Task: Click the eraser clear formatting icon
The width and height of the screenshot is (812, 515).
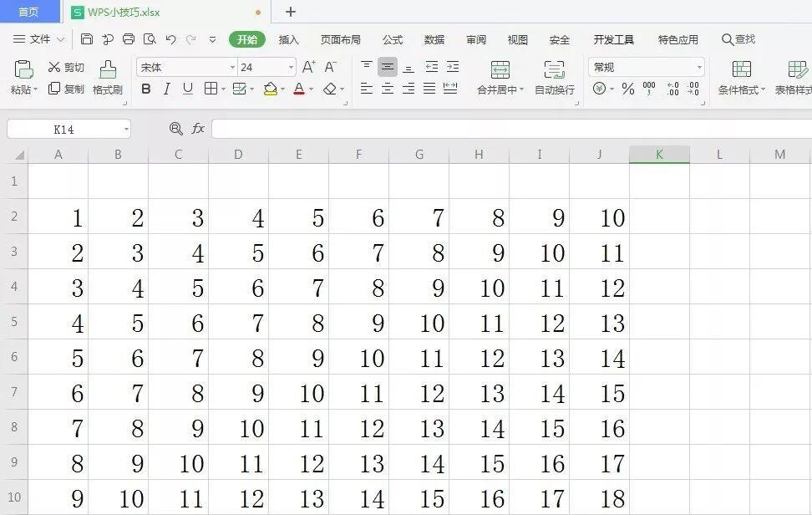Action: 330,89
